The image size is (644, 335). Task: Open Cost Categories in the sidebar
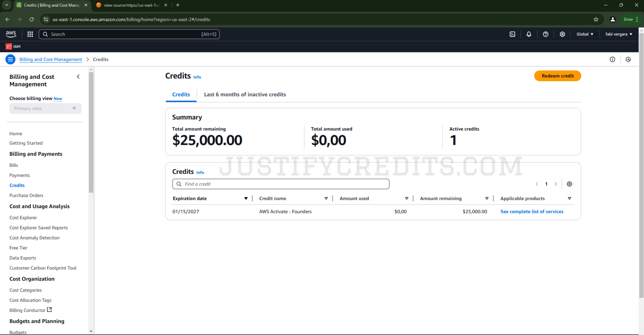pyautogui.click(x=26, y=290)
